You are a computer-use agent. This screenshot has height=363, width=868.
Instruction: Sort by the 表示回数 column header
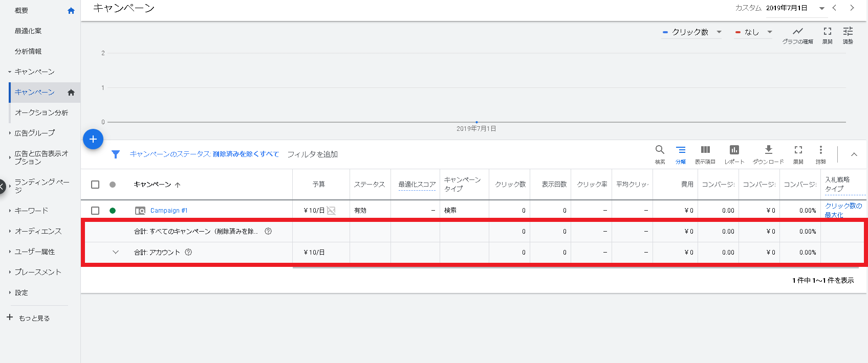point(554,185)
